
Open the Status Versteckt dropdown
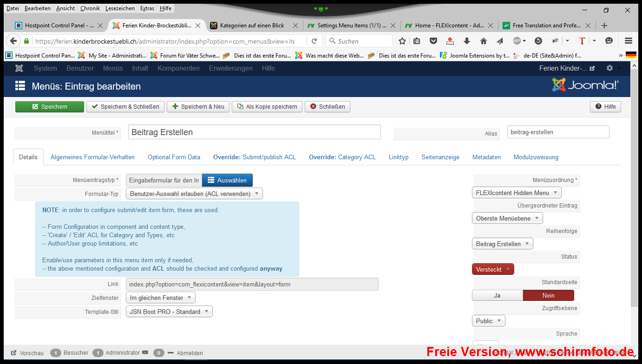point(493,269)
